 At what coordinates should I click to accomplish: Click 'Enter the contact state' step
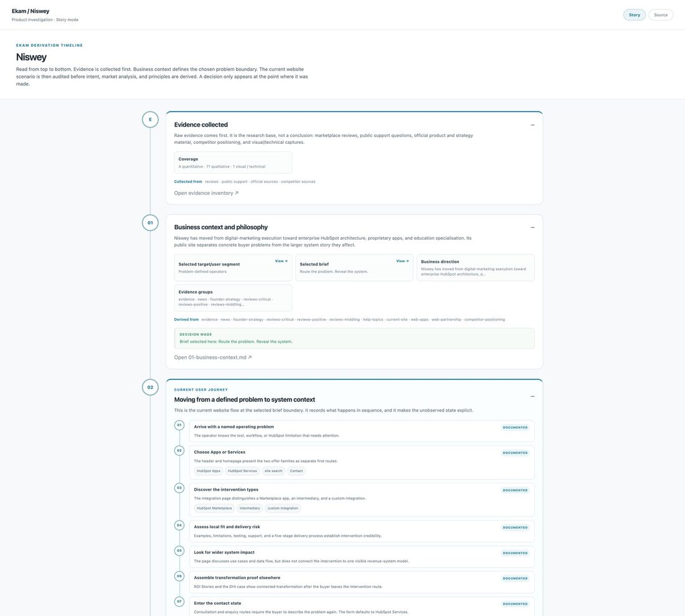pos(362,607)
